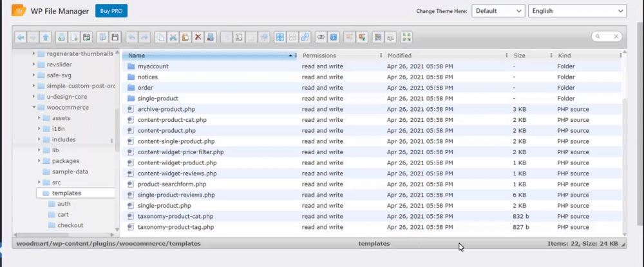Click the folder tree vertical scrollbar
This screenshot has height=267, width=644.
(117, 132)
